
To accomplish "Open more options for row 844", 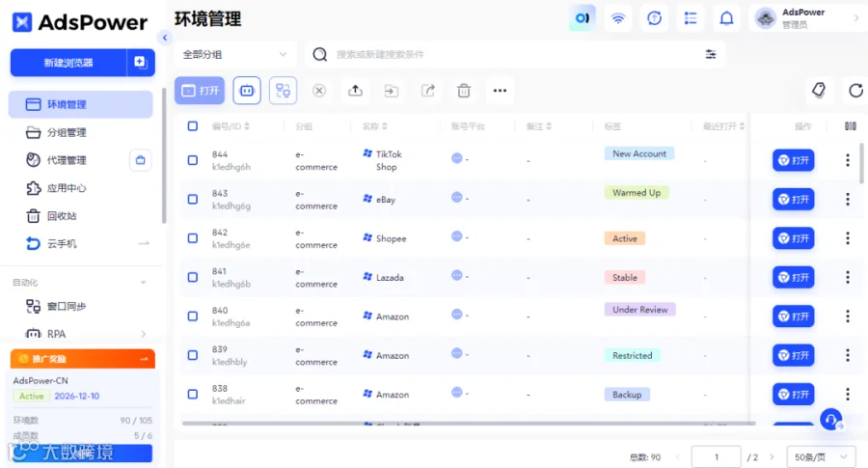I will point(848,160).
